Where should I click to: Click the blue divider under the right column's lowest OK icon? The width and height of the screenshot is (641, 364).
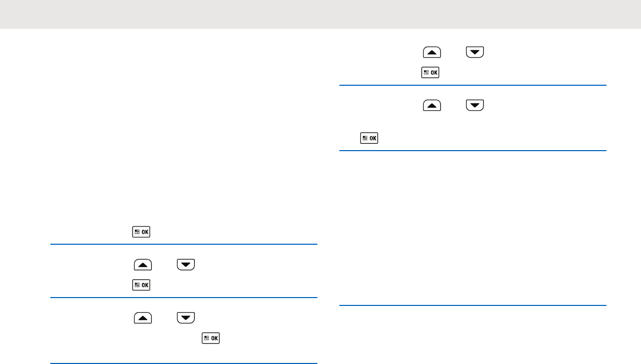(473, 151)
